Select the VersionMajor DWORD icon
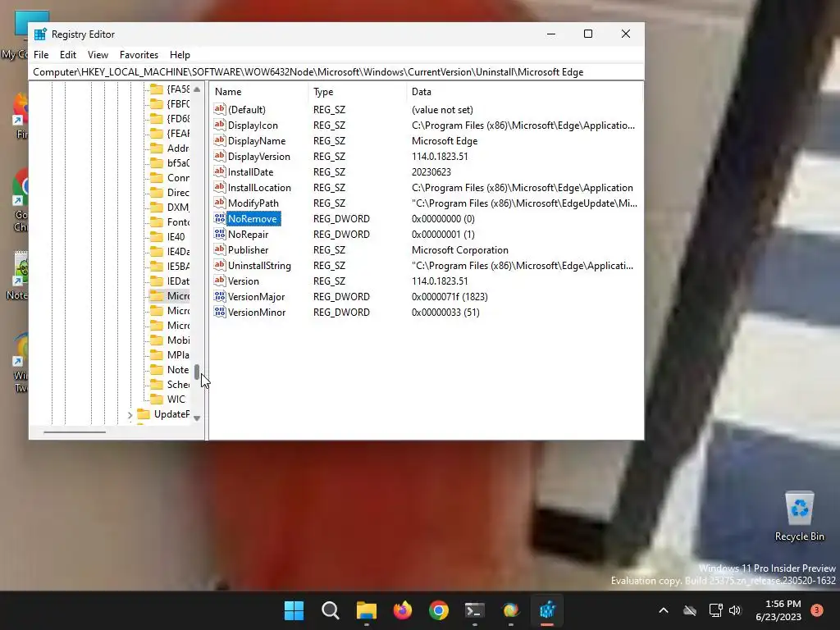 220,295
